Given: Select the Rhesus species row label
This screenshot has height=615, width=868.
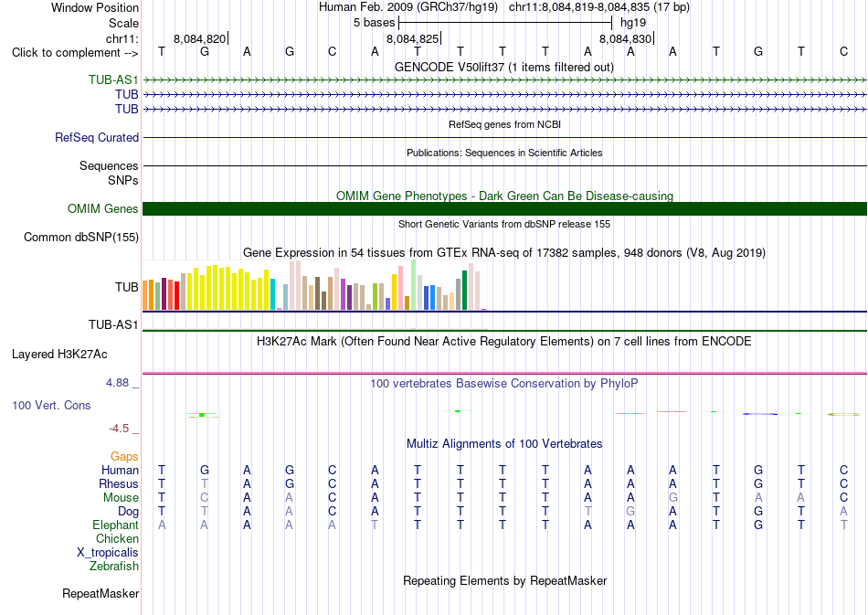Looking at the screenshot, I should click(x=119, y=483).
